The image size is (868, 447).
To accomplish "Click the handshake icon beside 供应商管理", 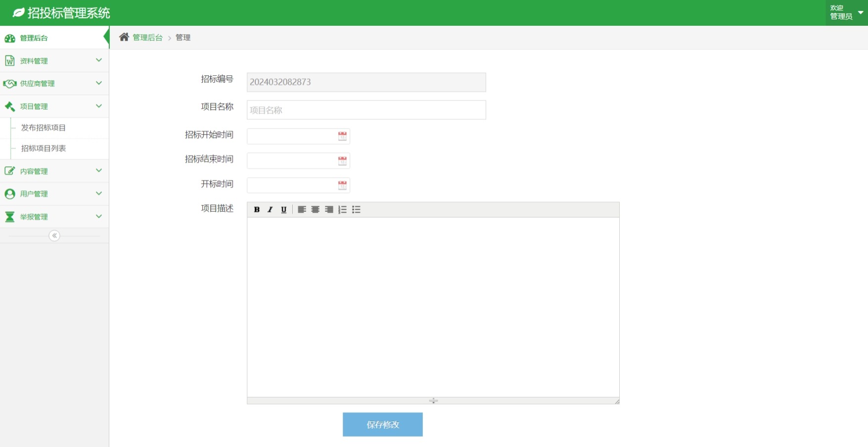I will (10, 84).
